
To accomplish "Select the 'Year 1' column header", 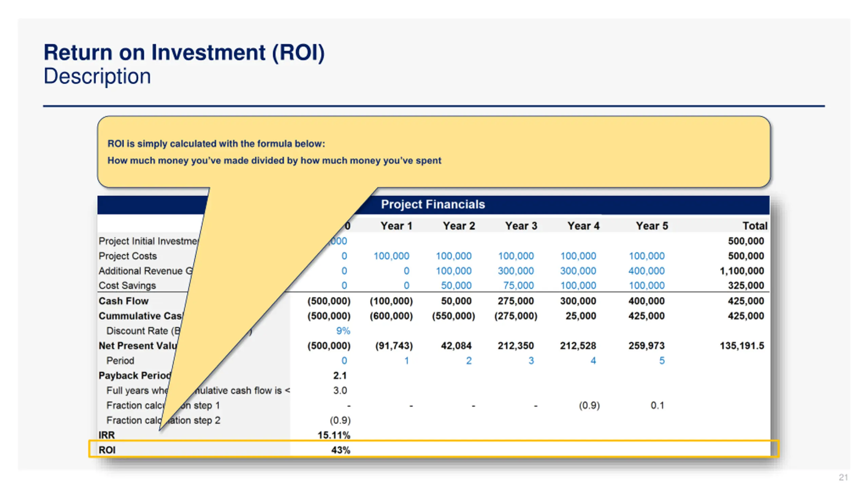I will tap(396, 226).
